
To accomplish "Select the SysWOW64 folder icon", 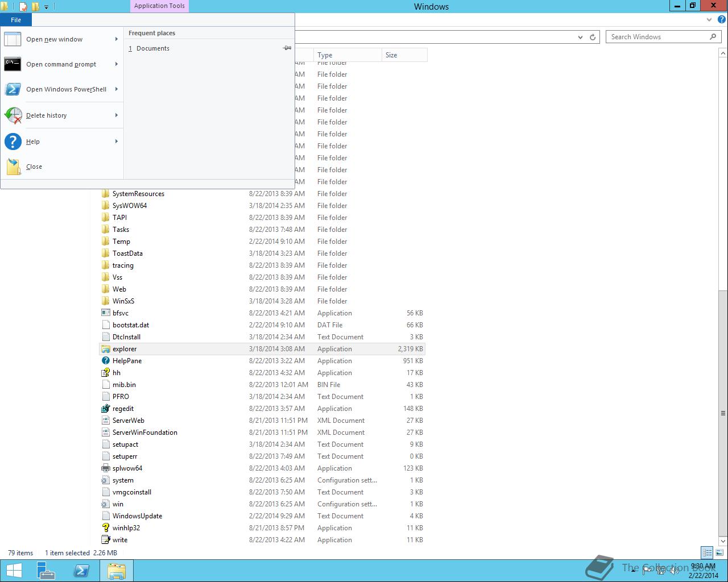I will point(105,206).
